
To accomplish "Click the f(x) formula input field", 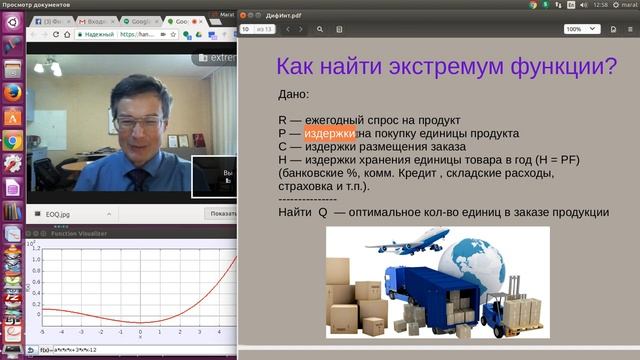I will (x=145, y=350).
